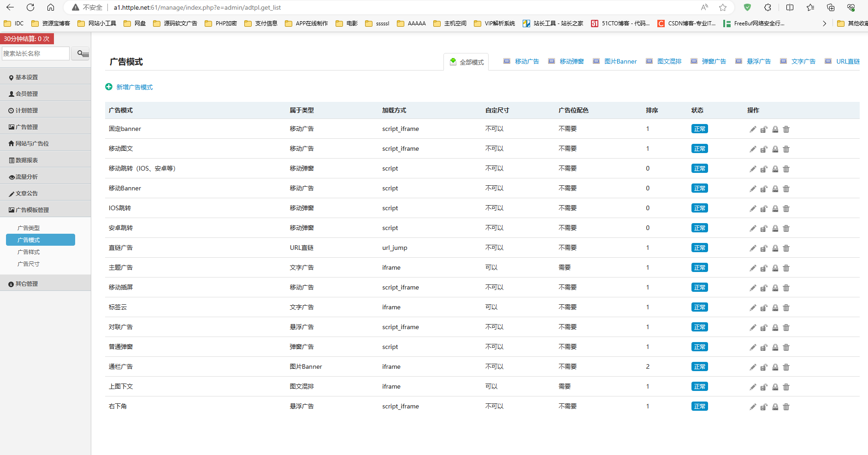Click the 30分钟结算 red button
The height and width of the screenshot is (455, 868).
(x=27, y=39)
